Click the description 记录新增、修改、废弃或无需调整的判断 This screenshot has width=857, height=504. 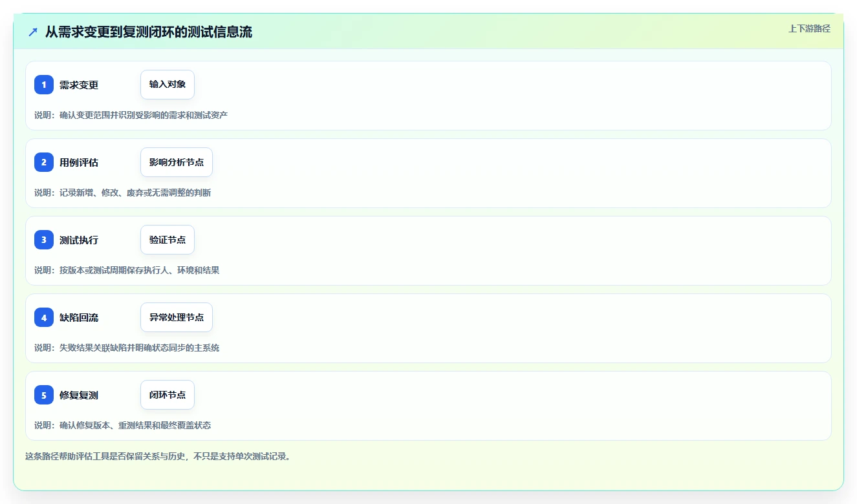point(135,193)
